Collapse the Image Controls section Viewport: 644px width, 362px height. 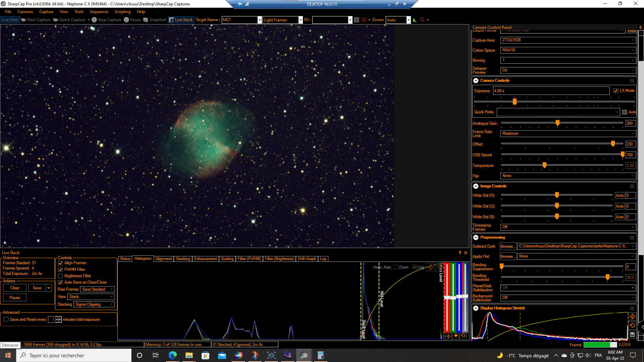pyautogui.click(x=476, y=186)
